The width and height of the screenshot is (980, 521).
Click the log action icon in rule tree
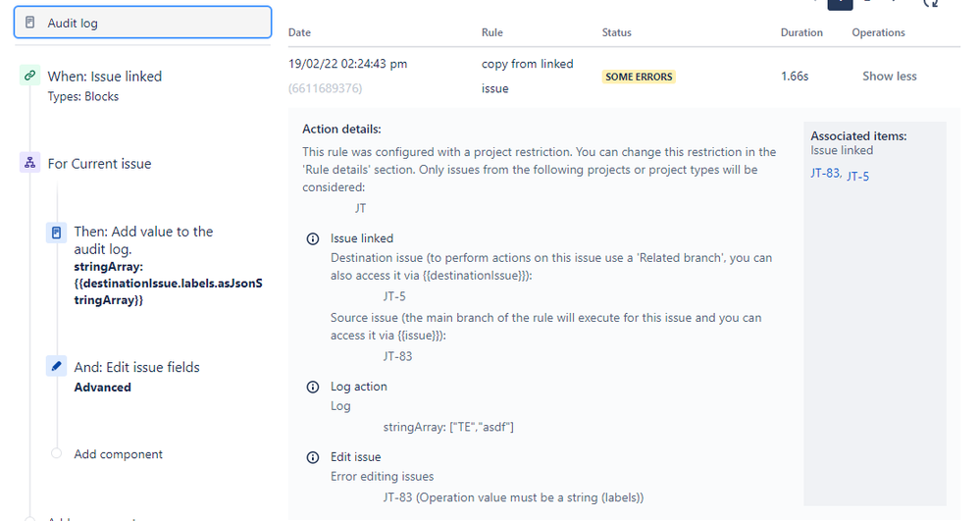tap(56, 233)
